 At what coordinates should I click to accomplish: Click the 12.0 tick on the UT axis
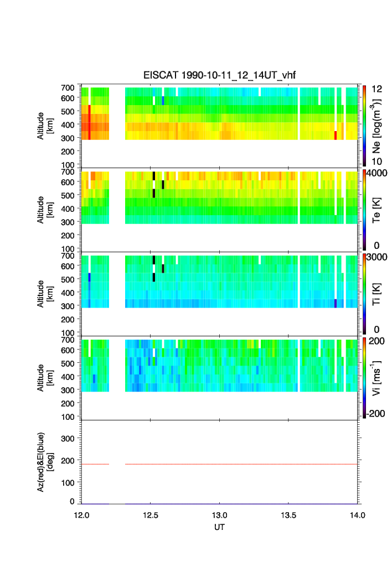point(81,515)
